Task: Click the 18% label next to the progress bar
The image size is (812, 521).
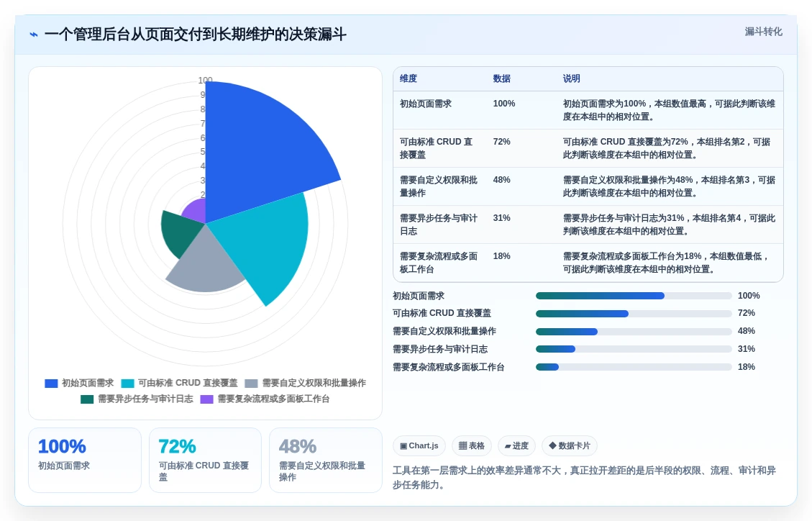Action: [x=747, y=367]
